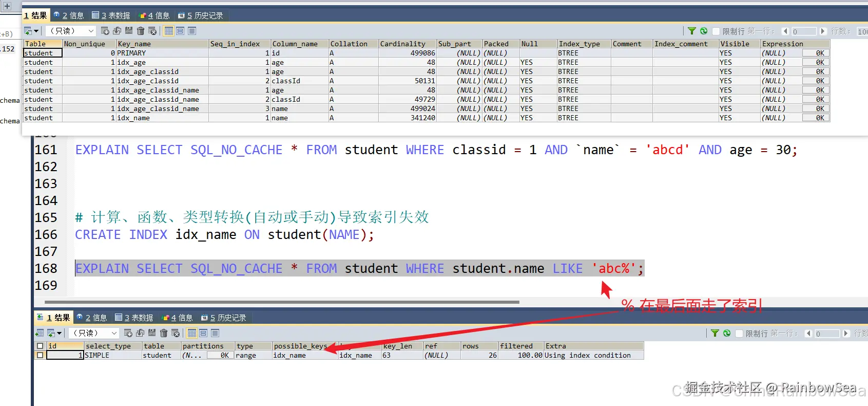
Task: Open the 只读 dropdown in upper toolbar
Action: [x=71, y=31]
